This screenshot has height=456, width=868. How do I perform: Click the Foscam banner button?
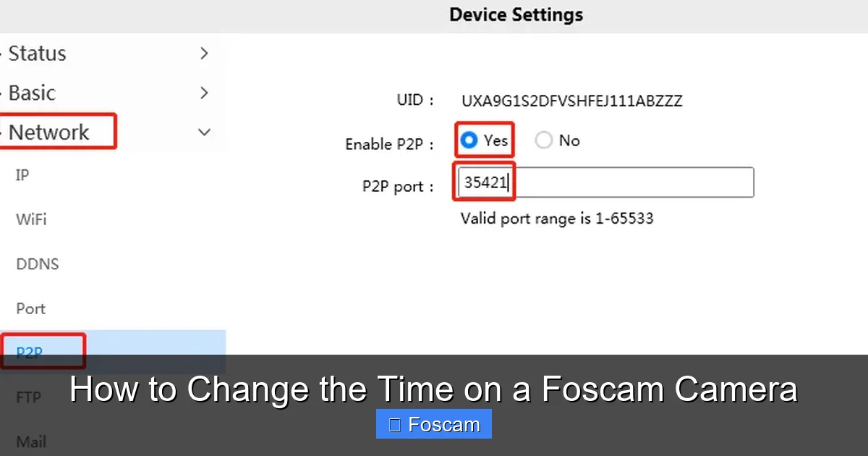[x=433, y=423]
